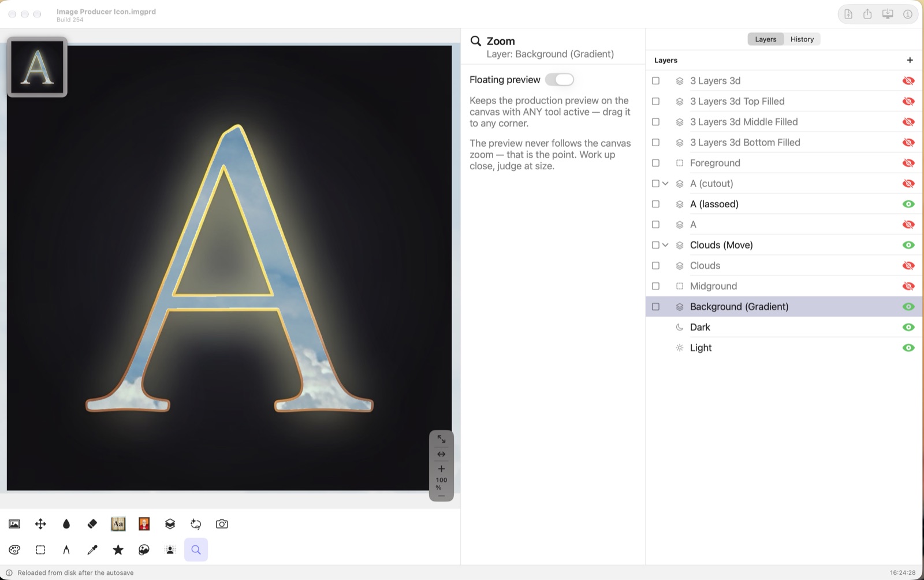The width and height of the screenshot is (924, 580).
Task: Turn on the Floating preview switch
Action: (560, 80)
